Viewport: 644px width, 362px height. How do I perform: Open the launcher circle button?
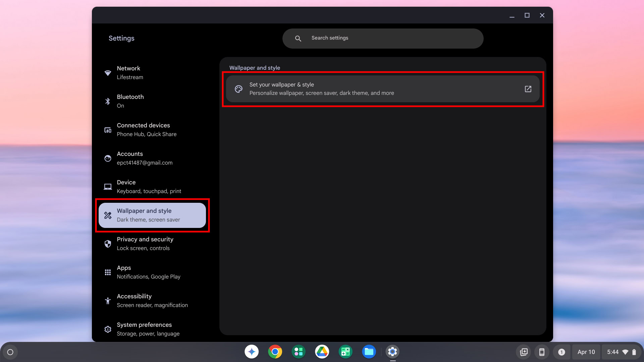point(10,352)
